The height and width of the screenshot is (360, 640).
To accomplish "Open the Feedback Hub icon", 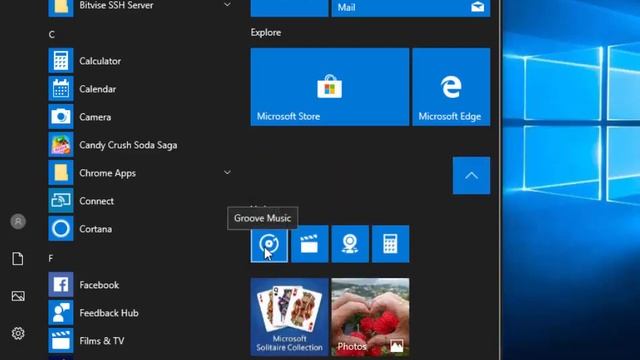I will point(61,313).
